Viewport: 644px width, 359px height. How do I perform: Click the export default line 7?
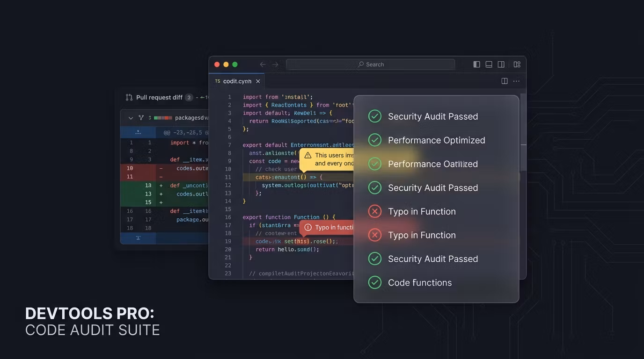[298, 145]
